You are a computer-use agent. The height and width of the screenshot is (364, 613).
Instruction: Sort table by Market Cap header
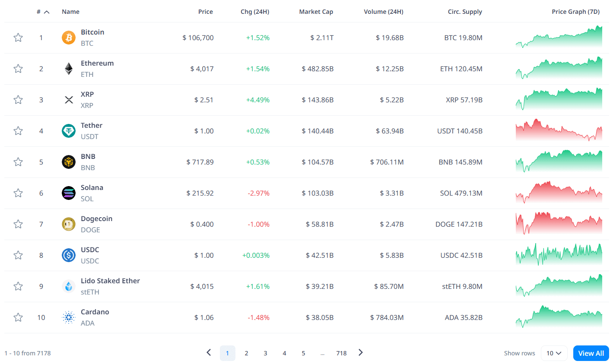coord(316,12)
